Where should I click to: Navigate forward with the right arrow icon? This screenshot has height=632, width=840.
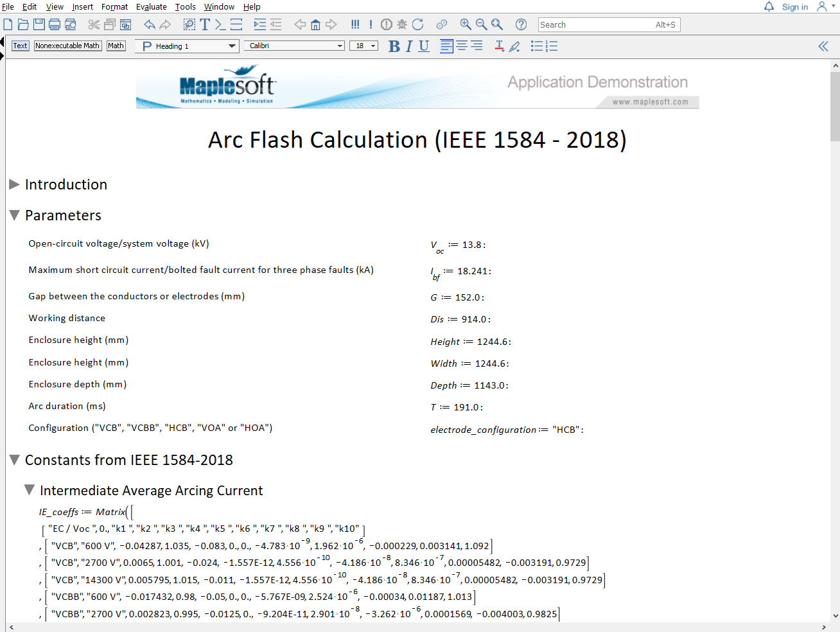[331, 24]
